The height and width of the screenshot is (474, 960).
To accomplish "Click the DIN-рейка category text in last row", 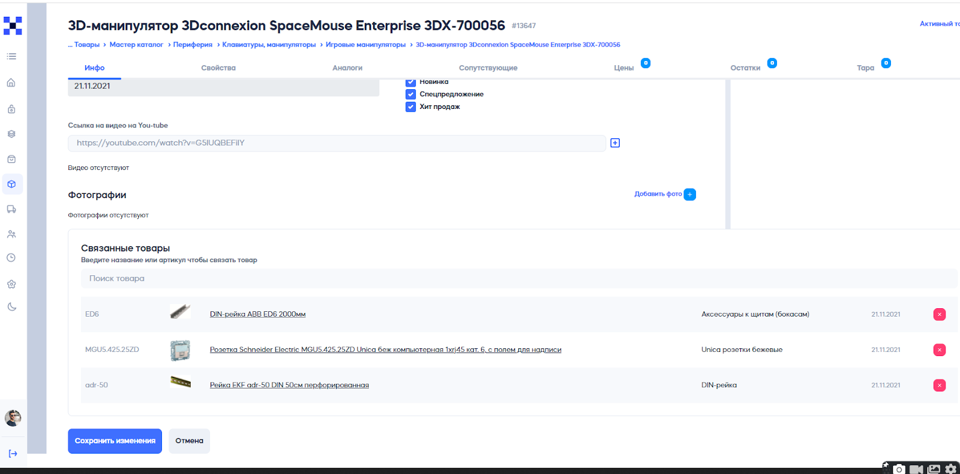I will [x=719, y=385].
